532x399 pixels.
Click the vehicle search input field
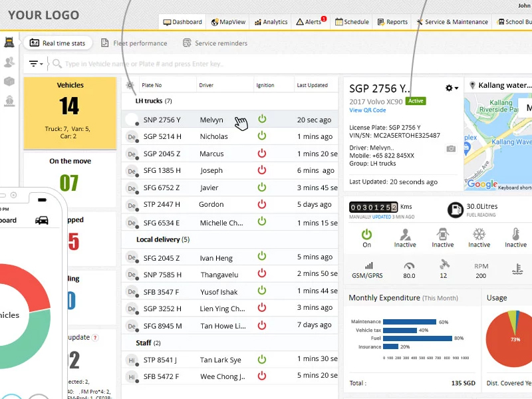click(x=199, y=64)
